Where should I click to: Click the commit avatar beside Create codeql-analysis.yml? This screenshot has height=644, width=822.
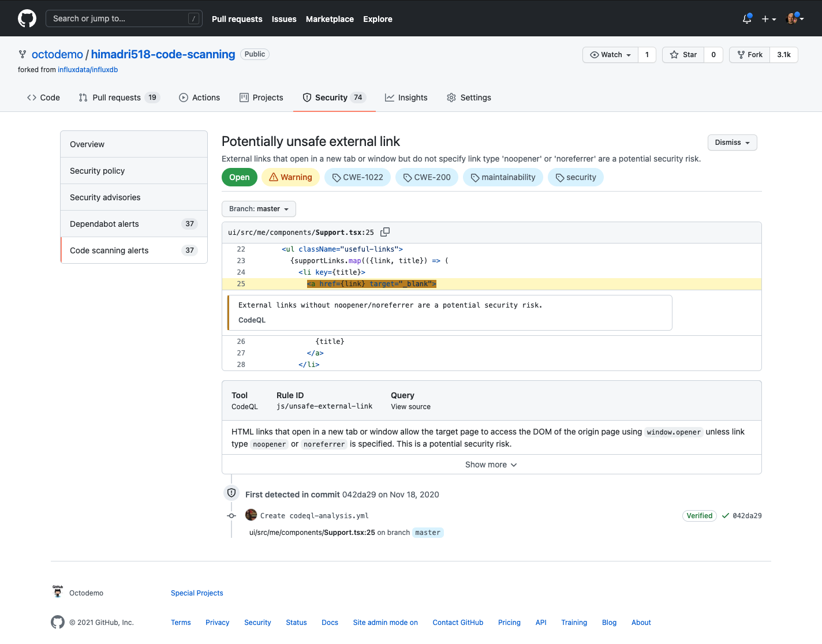click(x=251, y=515)
